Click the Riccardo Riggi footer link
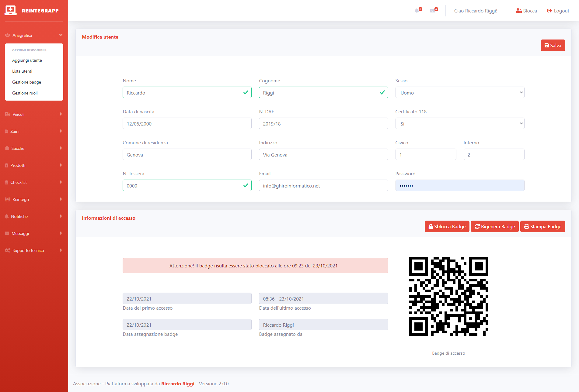The height and width of the screenshot is (392, 579). tap(178, 383)
